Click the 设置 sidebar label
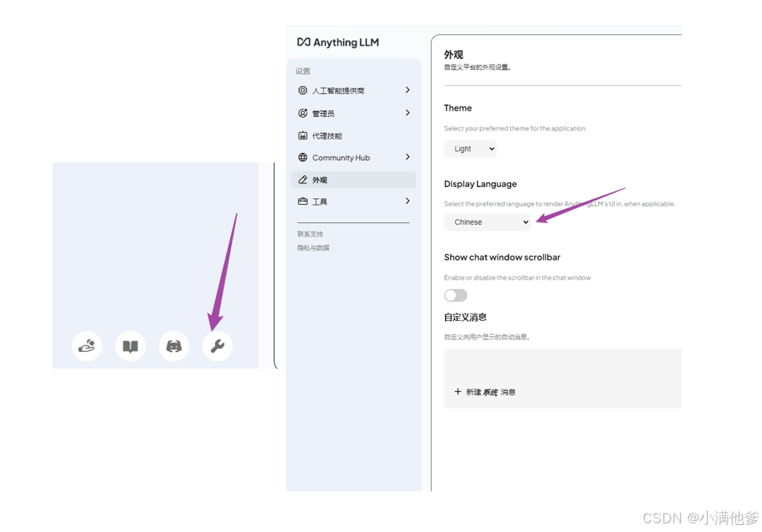The image size is (762, 532). [303, 71]
